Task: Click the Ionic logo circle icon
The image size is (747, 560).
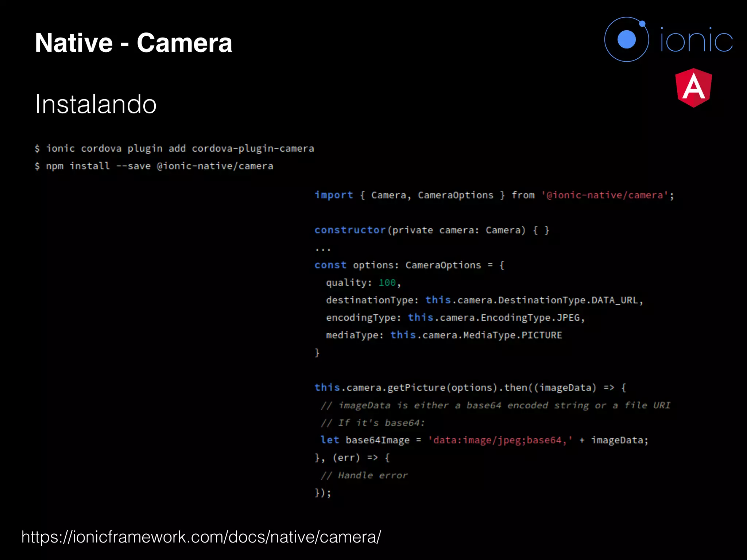Action: tap(627, 39)
